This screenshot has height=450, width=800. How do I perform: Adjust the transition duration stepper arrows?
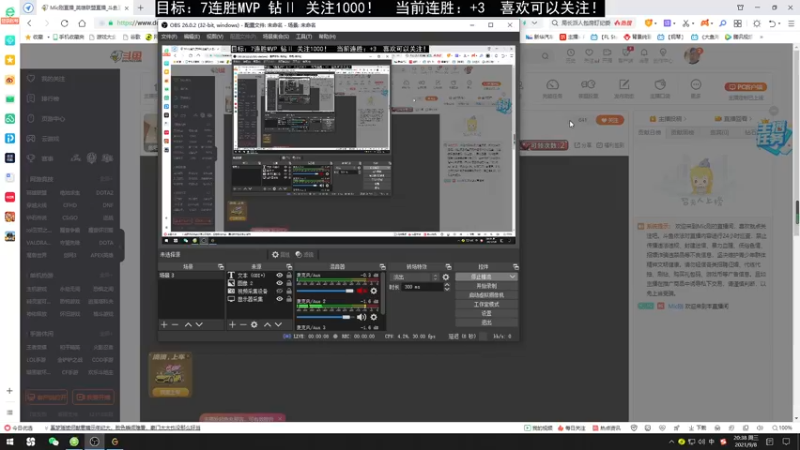tap(447, 287)
